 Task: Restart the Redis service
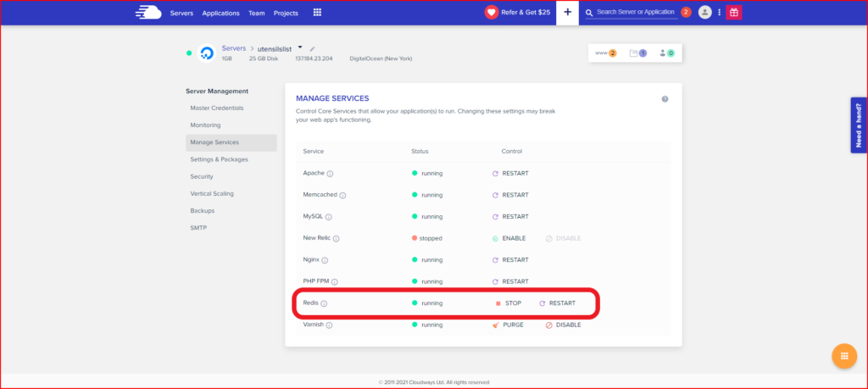pyautogui.click(x=558, y=303)
